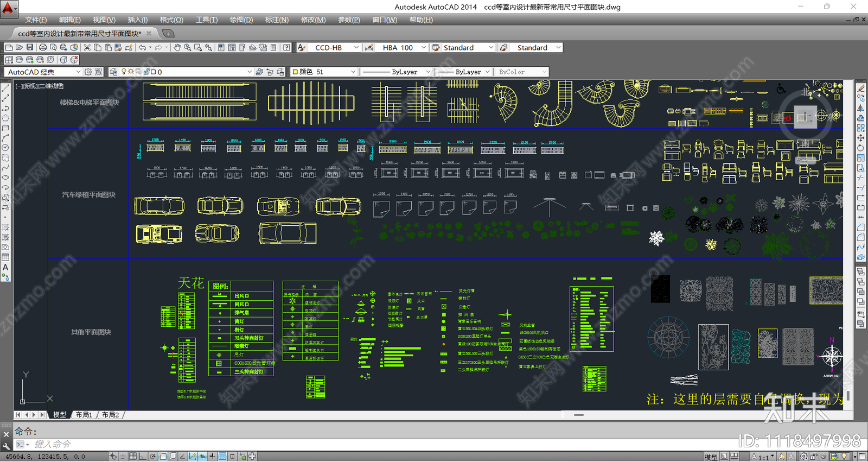The height and width of the screenshot is (462, 868).
Task: Click the Clean Screen icon
Action: [x=862, y=457]
